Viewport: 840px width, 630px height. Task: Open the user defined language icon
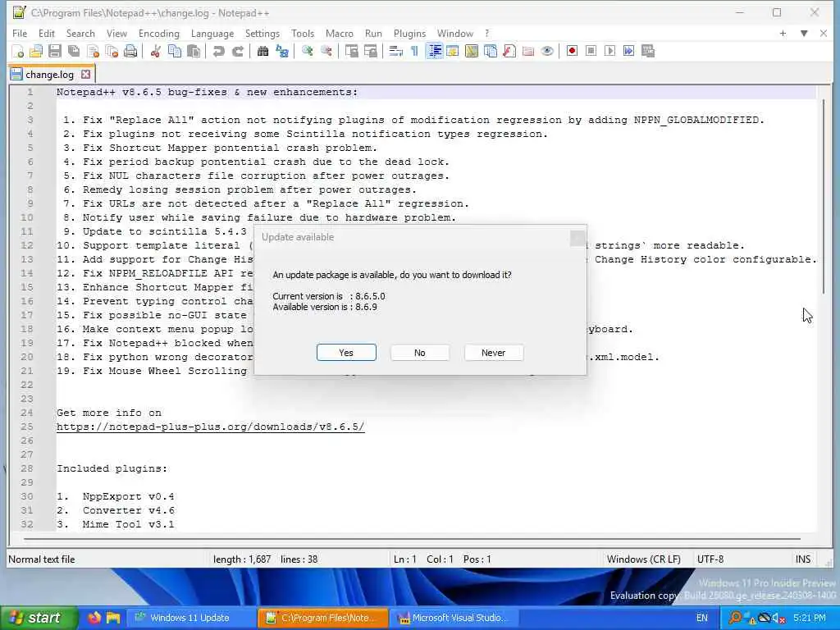click(453, 52)
